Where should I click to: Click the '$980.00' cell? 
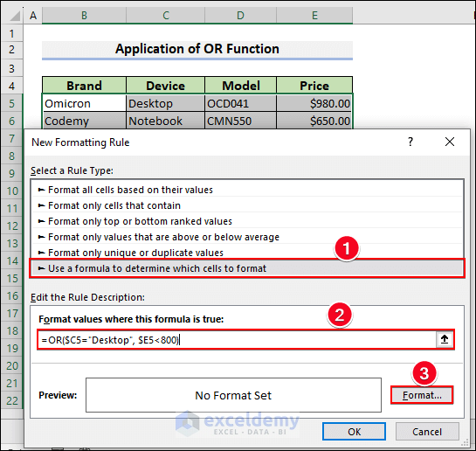coord(314,103)
